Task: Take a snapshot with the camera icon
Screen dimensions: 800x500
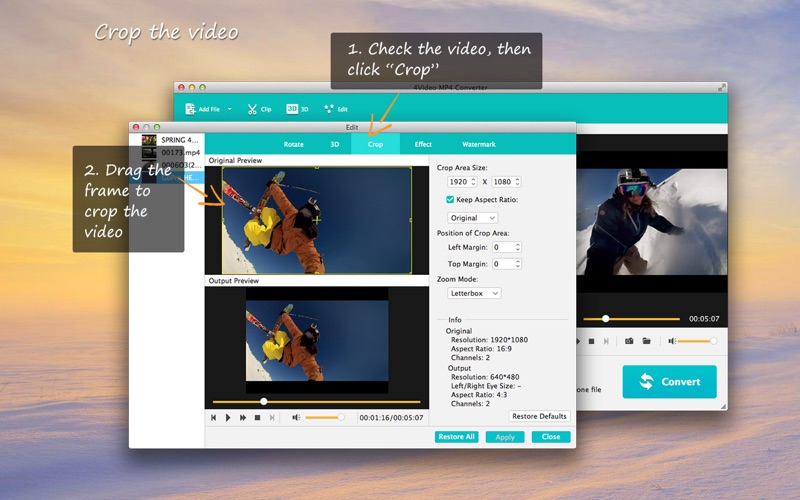Action: pyautogui.click(x=629, y=341)
